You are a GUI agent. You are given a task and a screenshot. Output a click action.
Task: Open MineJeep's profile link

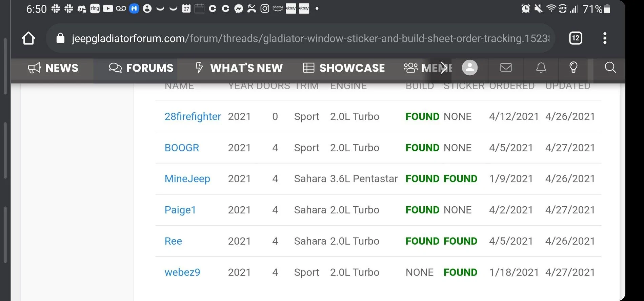coord(187,179)
